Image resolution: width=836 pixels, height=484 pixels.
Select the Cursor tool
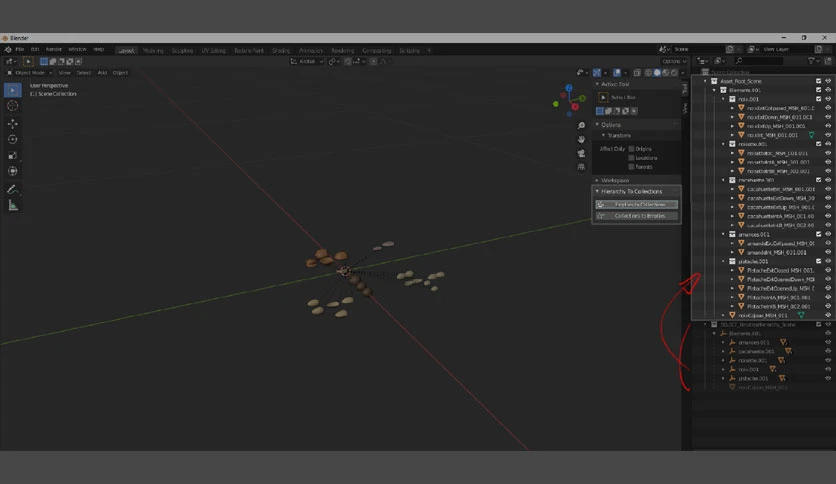pos(13,106)
